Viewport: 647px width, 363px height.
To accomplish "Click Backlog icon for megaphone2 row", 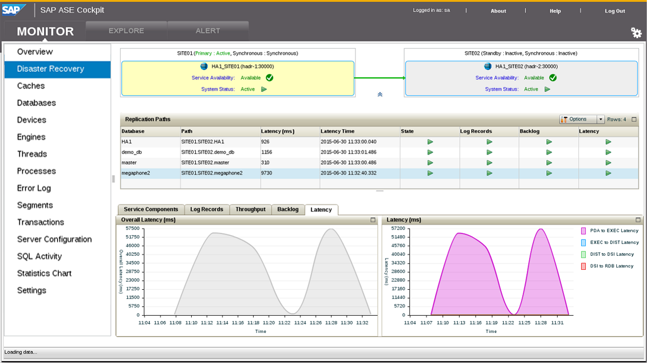I will pyautogui.click(x=549, y=173).
